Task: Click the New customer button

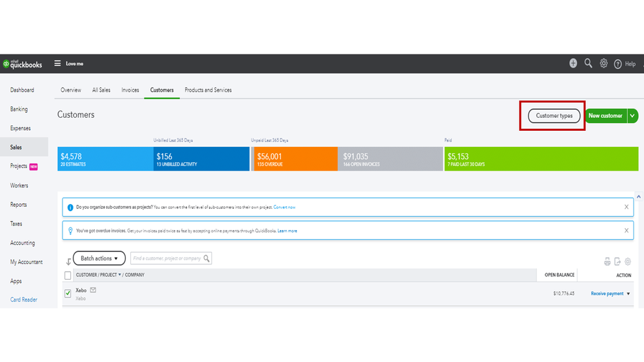Action: [605, 116]
